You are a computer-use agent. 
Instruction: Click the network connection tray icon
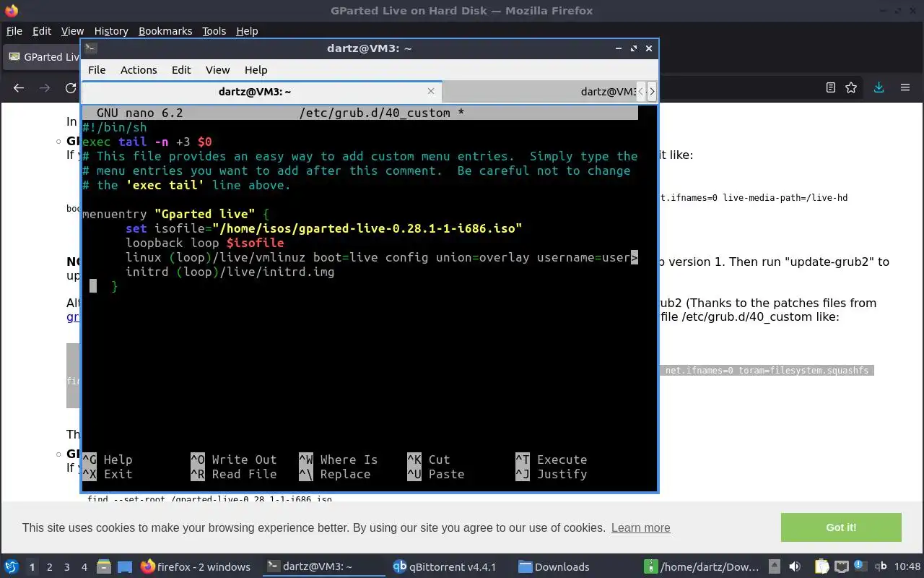(841, 566)
